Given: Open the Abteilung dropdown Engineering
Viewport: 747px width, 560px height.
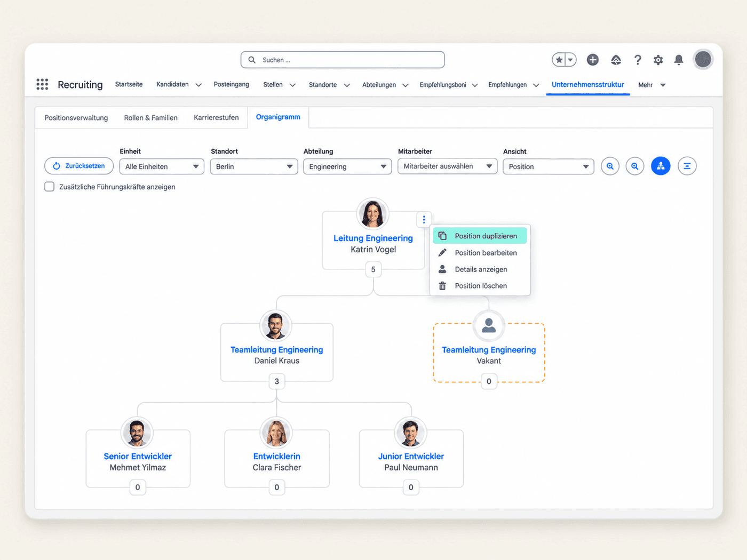Looking at the screenshot, I should coord(347,166).
